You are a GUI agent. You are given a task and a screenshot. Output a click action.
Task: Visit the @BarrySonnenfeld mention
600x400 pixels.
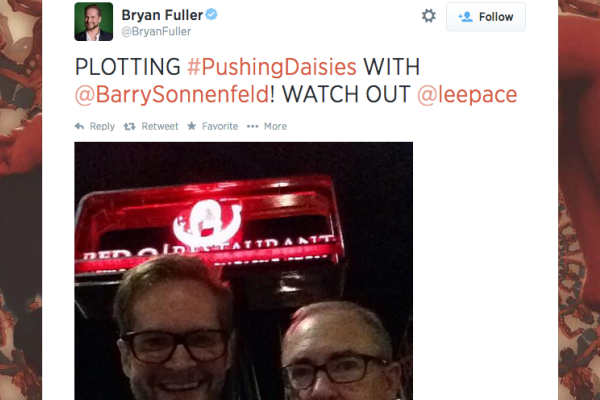(174, 95)
